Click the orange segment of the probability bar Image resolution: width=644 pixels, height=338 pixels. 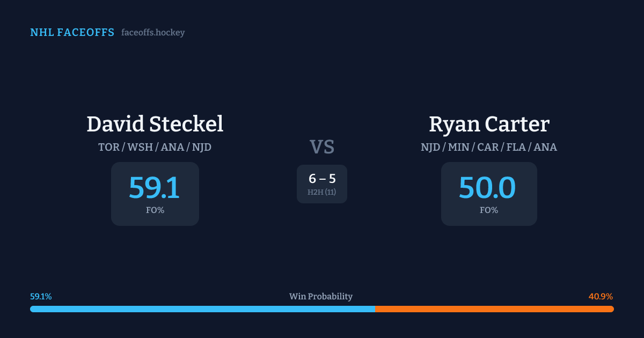click(494, 309)
